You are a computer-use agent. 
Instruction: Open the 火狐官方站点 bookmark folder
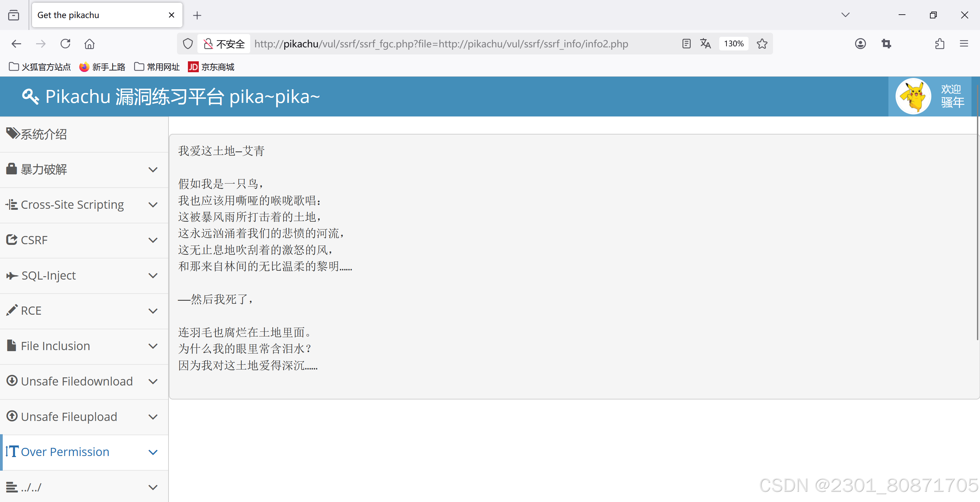point(40,67)
